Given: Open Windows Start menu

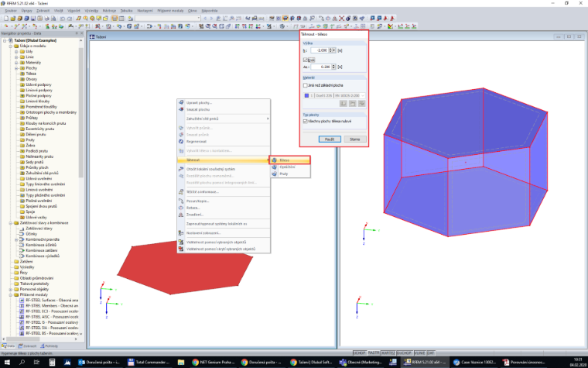Looking at the screenshot, I should pyautogui.click(x=7, y=363).
